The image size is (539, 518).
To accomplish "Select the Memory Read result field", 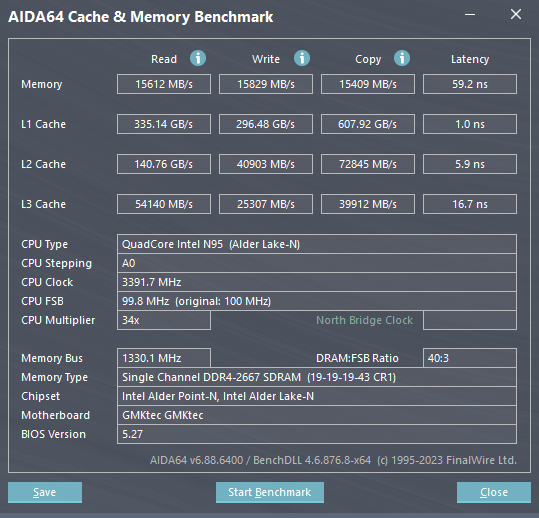I will [164, 84].
